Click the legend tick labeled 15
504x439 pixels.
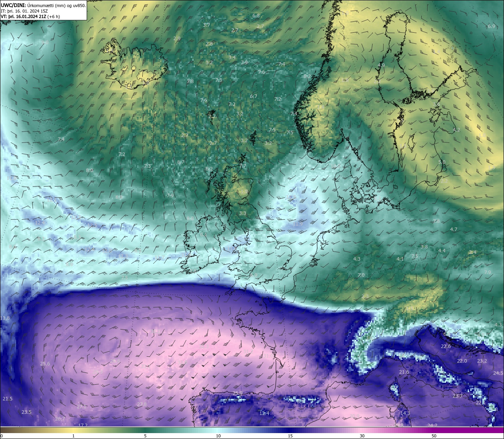coord(290,436)
